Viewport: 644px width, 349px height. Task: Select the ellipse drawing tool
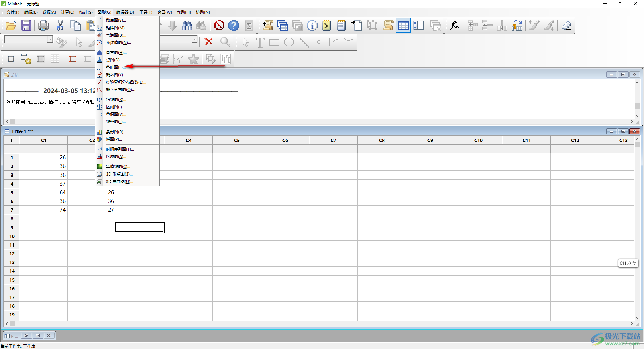[x=289, y=42]
